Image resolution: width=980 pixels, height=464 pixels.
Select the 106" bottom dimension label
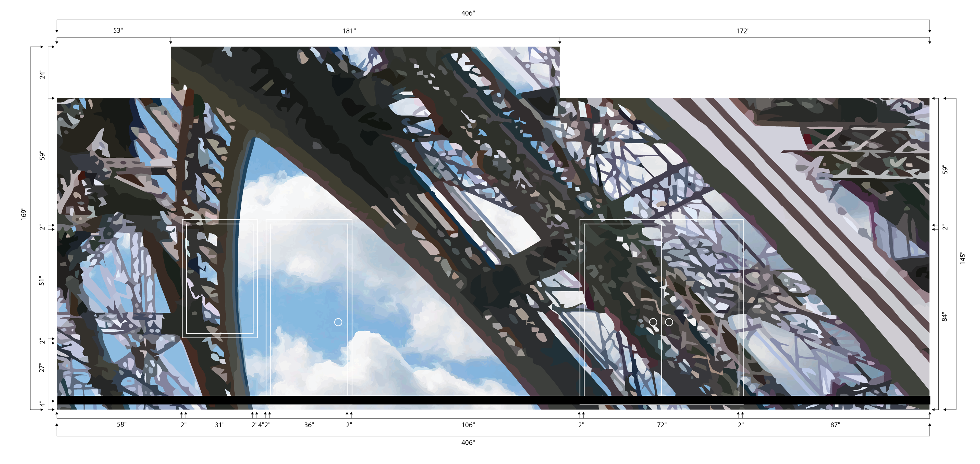pos(468,425)
